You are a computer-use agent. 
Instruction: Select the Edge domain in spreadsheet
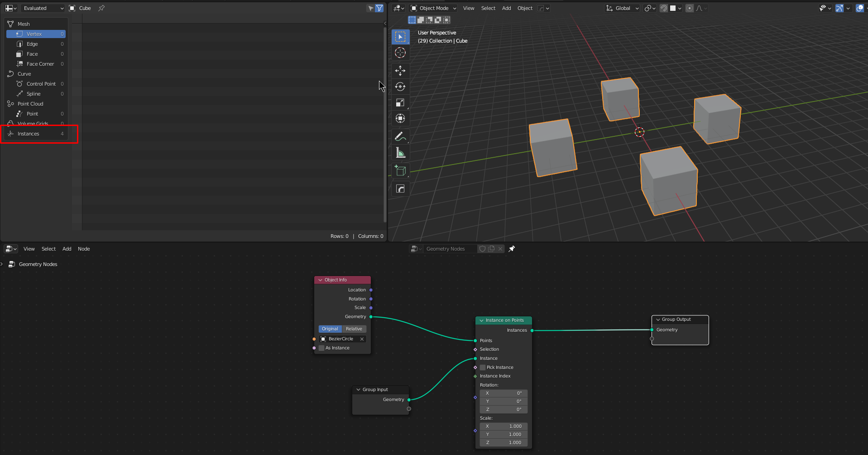pos(36,44)
